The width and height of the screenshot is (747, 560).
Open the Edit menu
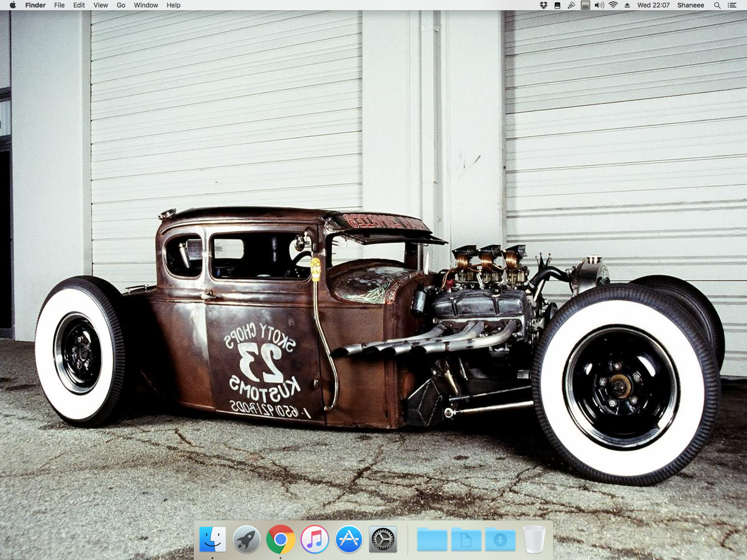pos(79,5)
